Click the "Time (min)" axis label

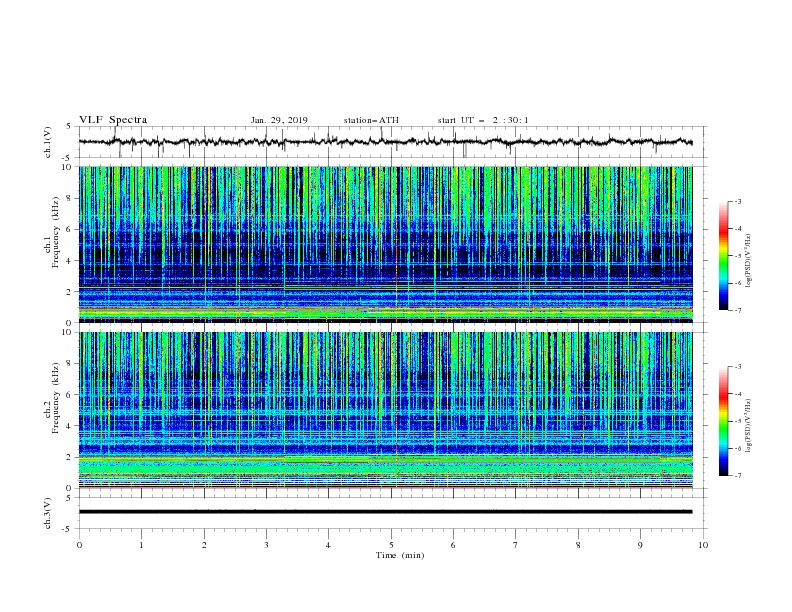pyautogui.click(x=400, y=555)
